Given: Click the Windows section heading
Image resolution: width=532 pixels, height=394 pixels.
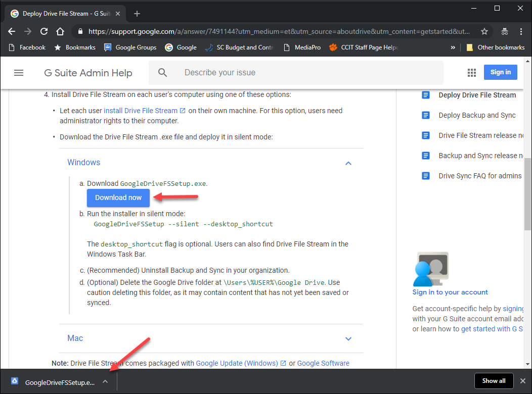Looking at the screenshot, I should pos(84,162).
